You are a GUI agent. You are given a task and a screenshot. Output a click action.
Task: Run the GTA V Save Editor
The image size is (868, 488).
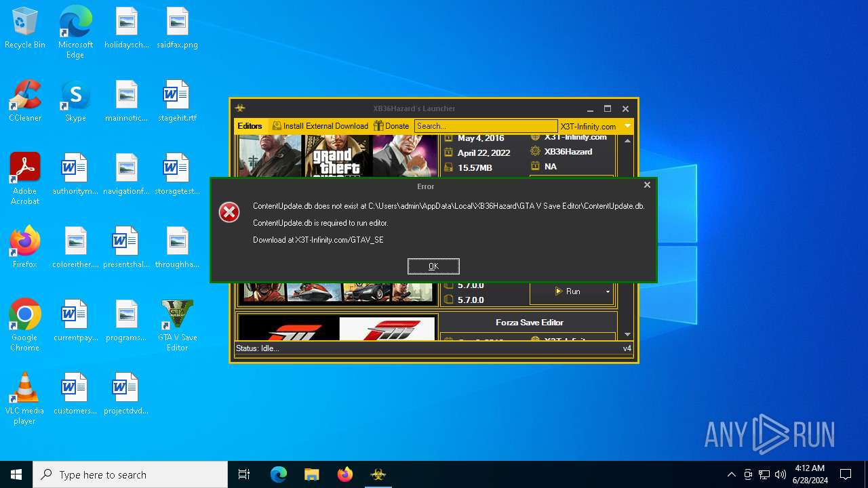567,291
